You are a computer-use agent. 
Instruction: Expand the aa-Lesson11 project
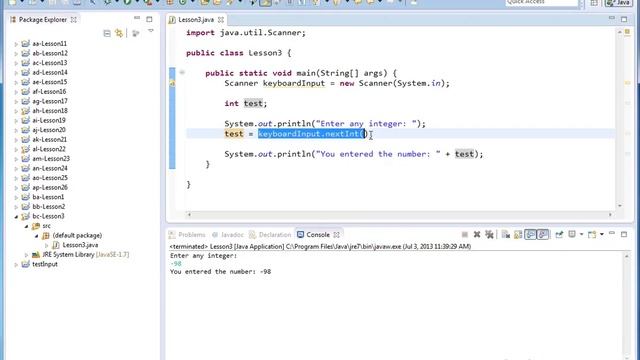pos(16,44)
